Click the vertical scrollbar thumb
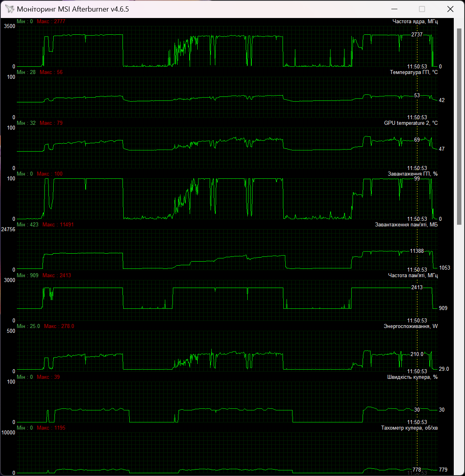The height and width of the screenshot is (476, 465). click(x=459, y=126)
